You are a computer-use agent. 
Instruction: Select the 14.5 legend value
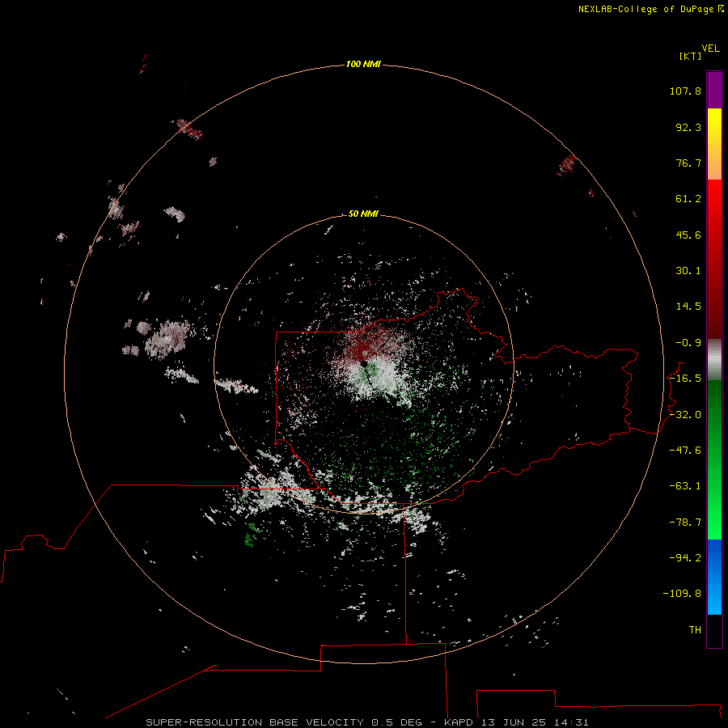(688, 307)
